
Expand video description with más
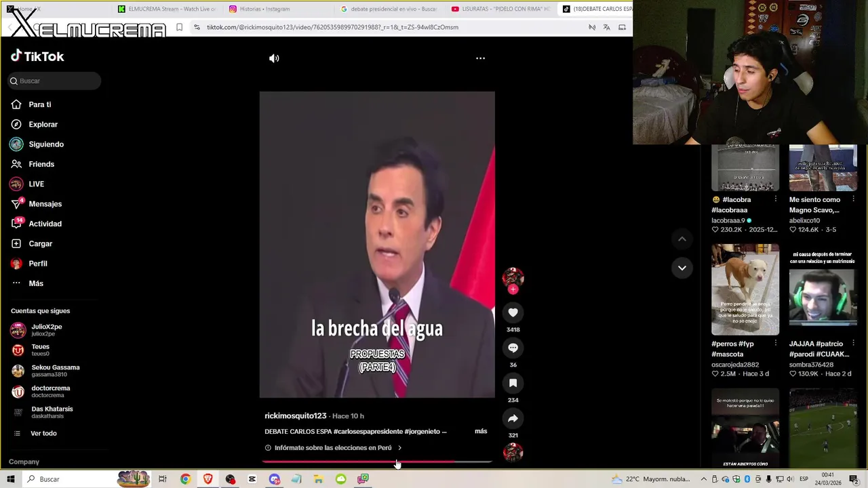(x=481, y=431)
